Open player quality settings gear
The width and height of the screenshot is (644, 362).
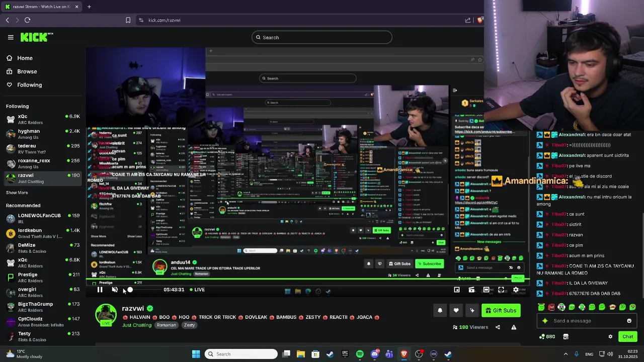pos(516,290)
